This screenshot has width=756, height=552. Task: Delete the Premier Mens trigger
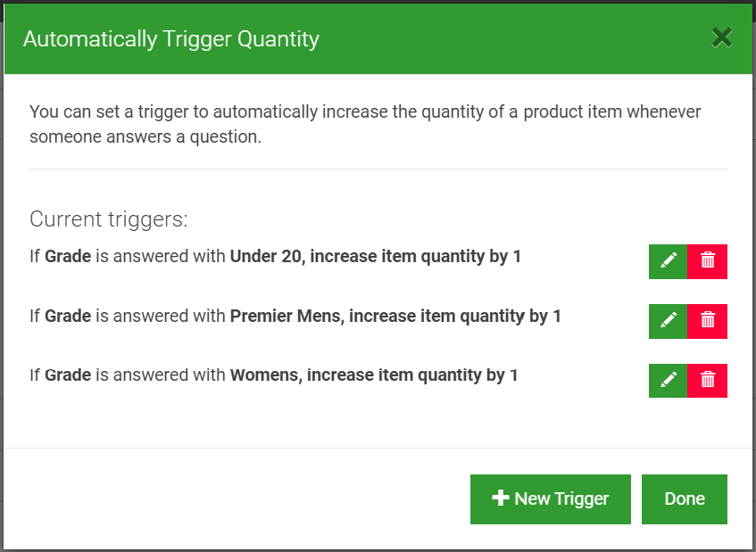tap(707, 321)
